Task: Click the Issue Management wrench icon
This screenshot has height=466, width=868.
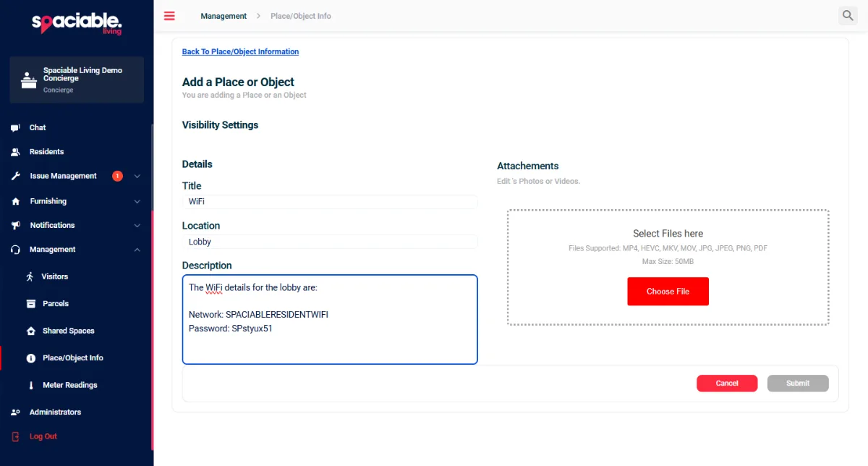Action: point(15,176)
